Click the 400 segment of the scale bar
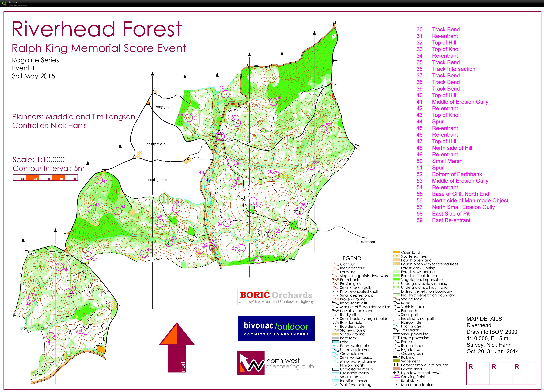Image resolution: width=544 pixels, height=392 pixels. [x=59, y=178]
